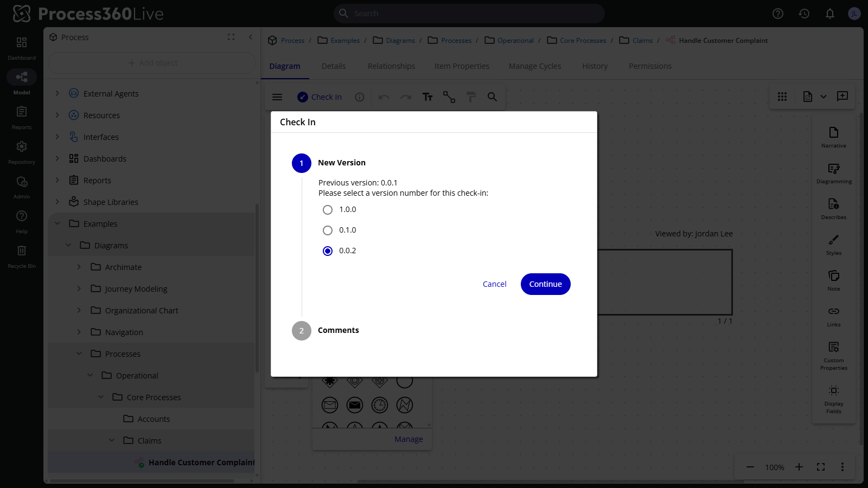Switch to the Relationships tab
Image resolution: width=868 pixels, height=488 pixels.
(x=391, y=66)
